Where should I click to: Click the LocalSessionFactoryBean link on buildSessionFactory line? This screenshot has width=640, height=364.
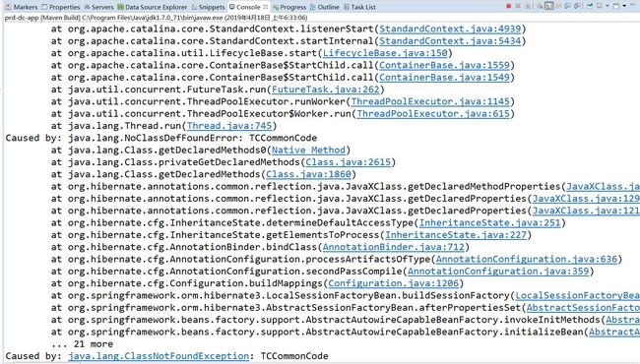tap(578, 295)
